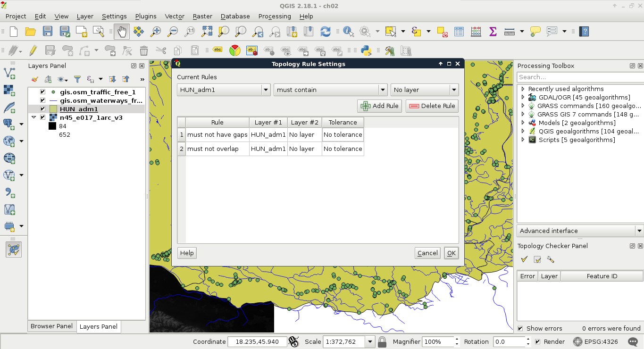644x349 pixels.
Task: Click the Help button in dialog
Action: [187, 253]
